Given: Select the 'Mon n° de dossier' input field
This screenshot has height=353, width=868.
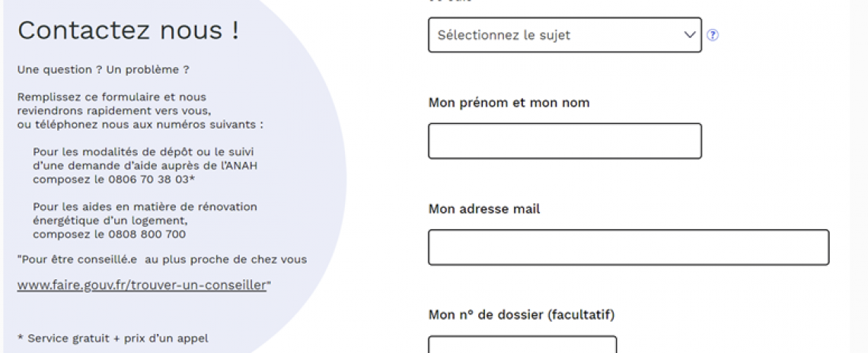Looking at the screenshot, I should point(522,345).
